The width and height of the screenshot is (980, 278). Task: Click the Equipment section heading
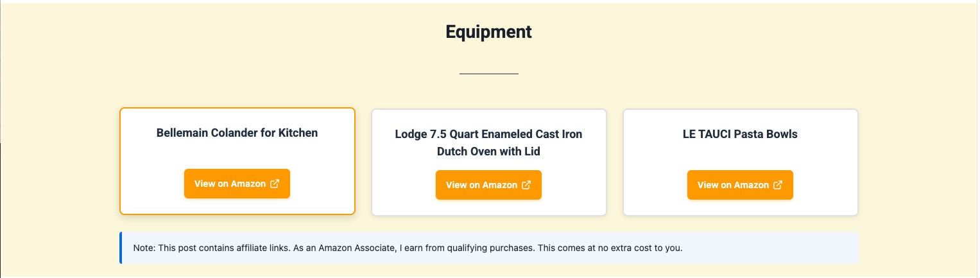pyautogui.click(x=488, y=31)
